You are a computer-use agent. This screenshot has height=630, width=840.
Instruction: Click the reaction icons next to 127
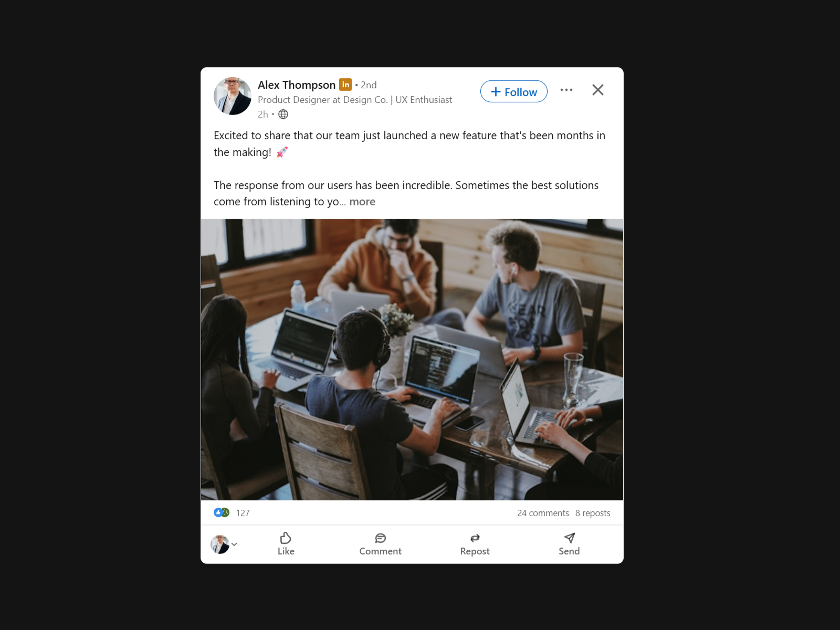222,512
